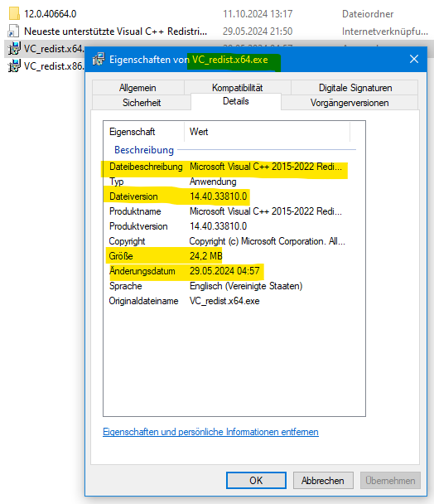Viewport: 434px width, 504px height.
Task: Select the Details tab
Action: coord(236,101)
